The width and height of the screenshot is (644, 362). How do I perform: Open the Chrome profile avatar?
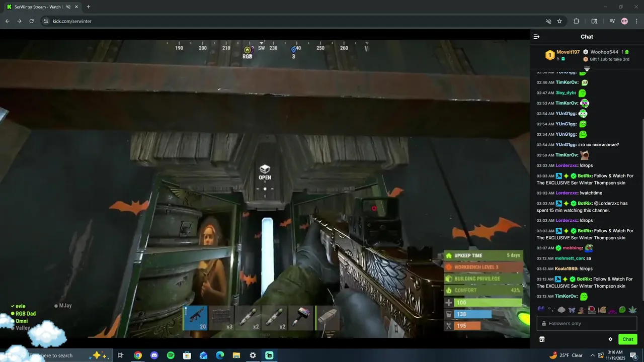pyautogui.click(x=624, y=21)
